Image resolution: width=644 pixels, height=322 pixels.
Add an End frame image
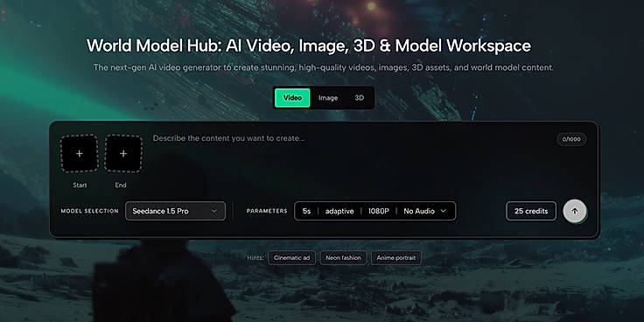(123, 154)
